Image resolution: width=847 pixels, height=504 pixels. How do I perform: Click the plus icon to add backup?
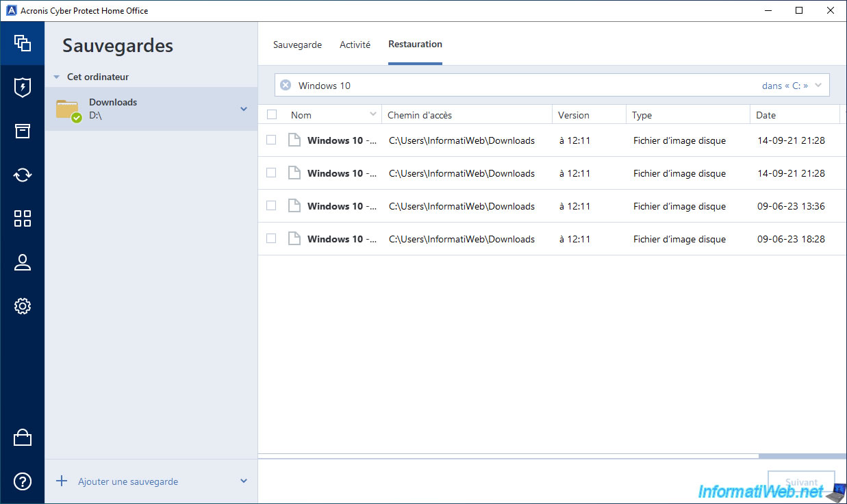click(62, 481)
